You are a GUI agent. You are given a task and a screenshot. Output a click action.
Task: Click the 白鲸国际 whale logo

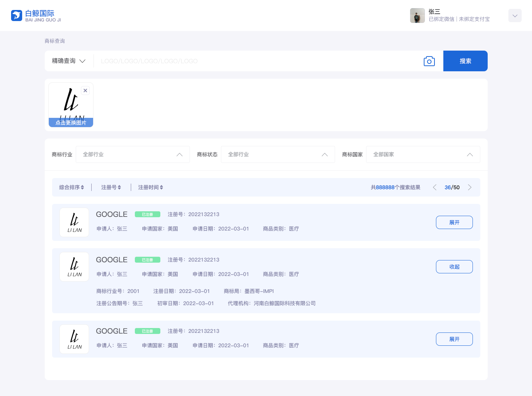[17, 15]
